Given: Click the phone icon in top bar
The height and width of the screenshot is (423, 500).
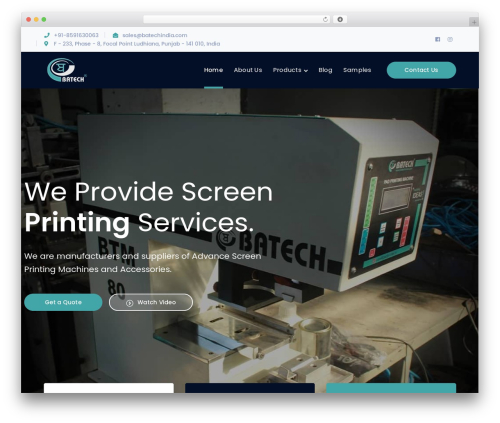Looking at the screenshot, I should (x=47, y=35).
